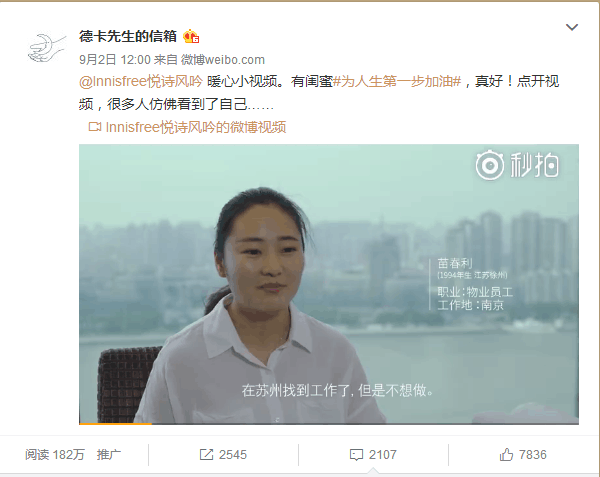Open hashtag #为人生第一步加油#
600x477 pixels.
397,81
